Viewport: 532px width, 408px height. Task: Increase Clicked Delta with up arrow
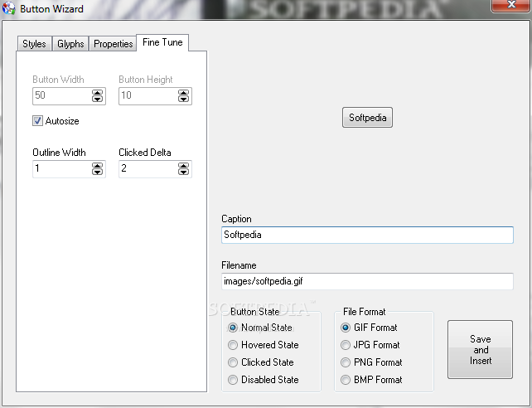184,166
